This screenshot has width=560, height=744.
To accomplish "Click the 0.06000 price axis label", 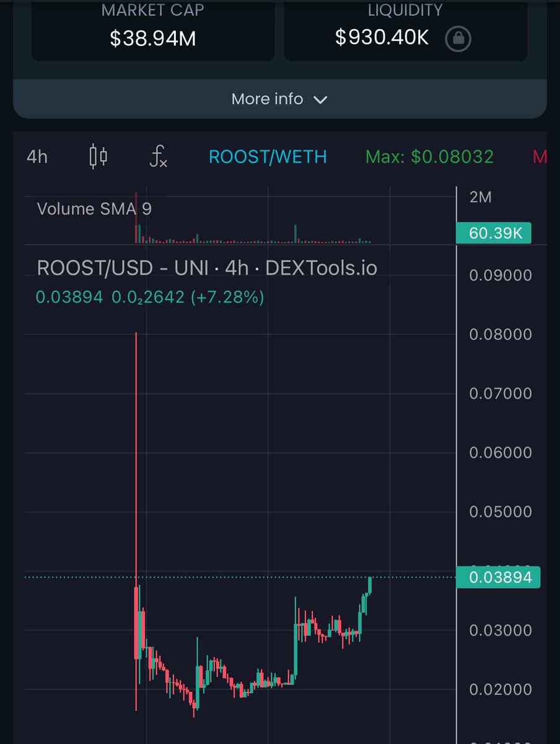I will click(501, 453).
